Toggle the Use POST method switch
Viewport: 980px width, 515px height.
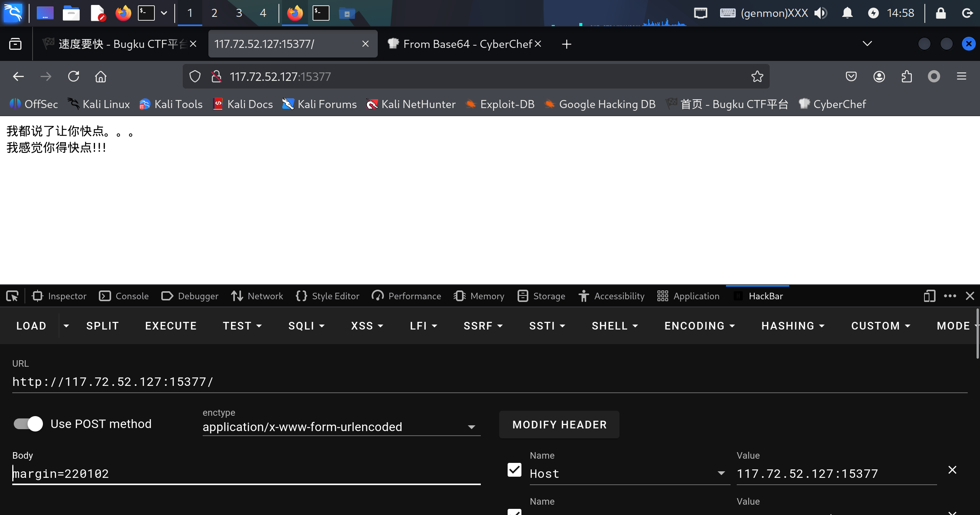coord(28,424)
